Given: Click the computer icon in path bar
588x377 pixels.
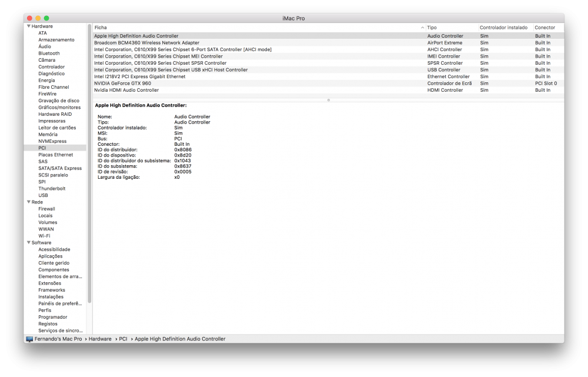Looking at the screenshot, I should coord(29,339).
